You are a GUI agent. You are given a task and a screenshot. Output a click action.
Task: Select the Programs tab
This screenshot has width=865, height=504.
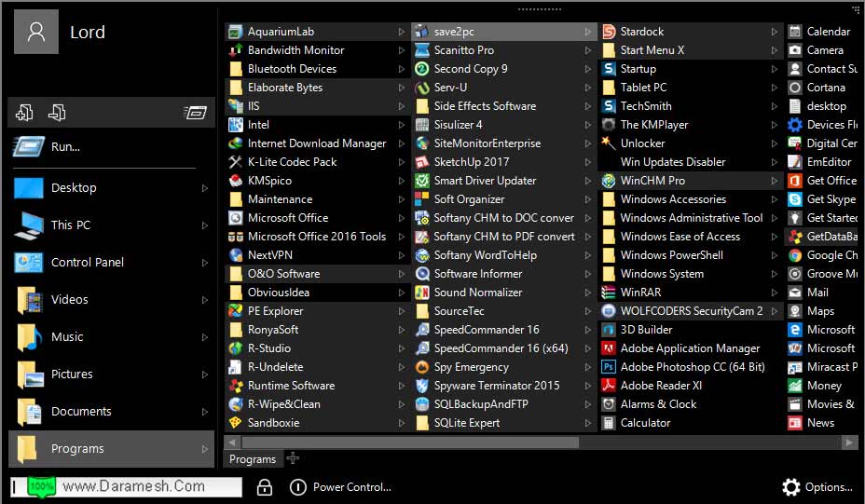pos(253,458)
